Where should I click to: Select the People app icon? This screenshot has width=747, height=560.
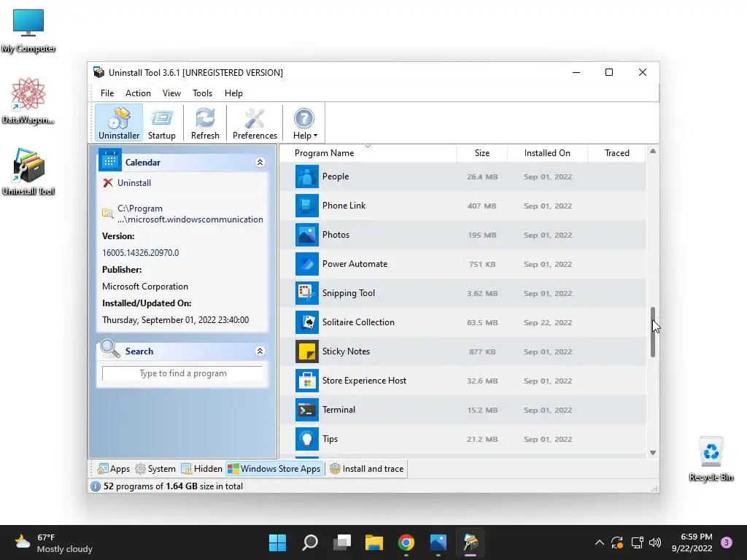click(x=307, y=176)
